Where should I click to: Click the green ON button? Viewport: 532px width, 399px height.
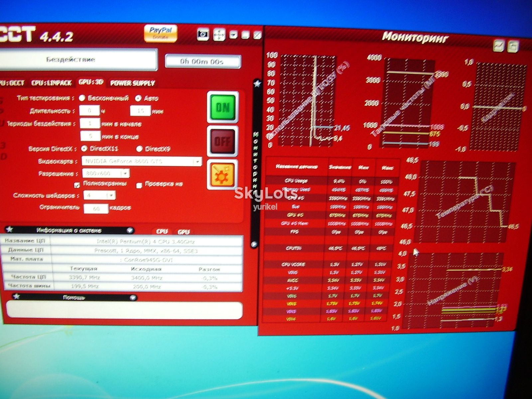point(223,107)
